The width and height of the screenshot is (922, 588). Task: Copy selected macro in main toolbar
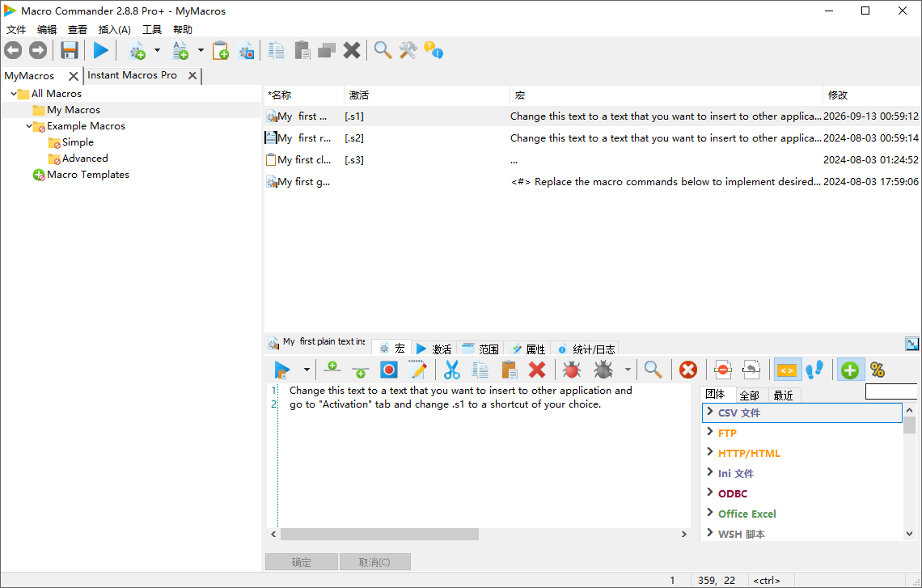click(x=277, y=51)
